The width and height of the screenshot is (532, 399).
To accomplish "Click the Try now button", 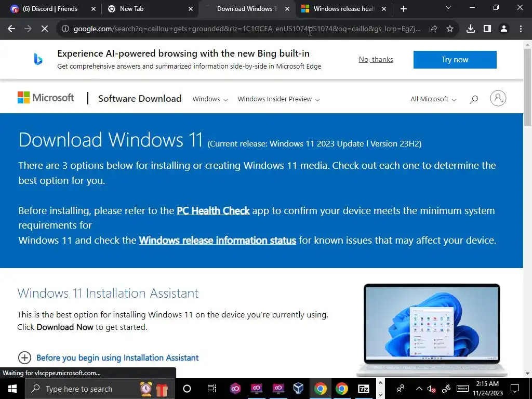I will click(x=455, y=60).
